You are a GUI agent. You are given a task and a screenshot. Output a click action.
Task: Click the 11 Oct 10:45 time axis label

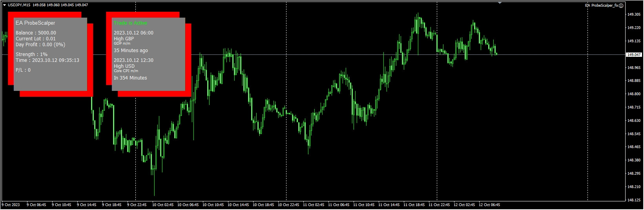coord(364,205)
